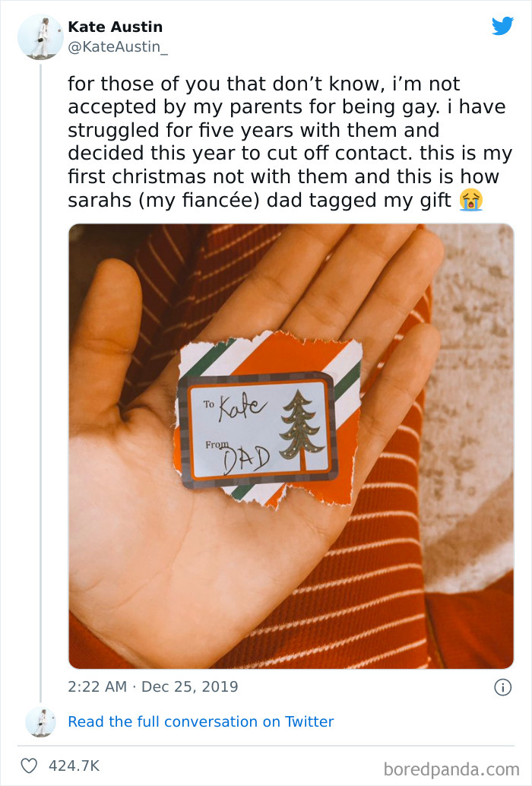
Task: Click the Twitter bird logo
Action: pyautogui.click(x=502, y=26)
